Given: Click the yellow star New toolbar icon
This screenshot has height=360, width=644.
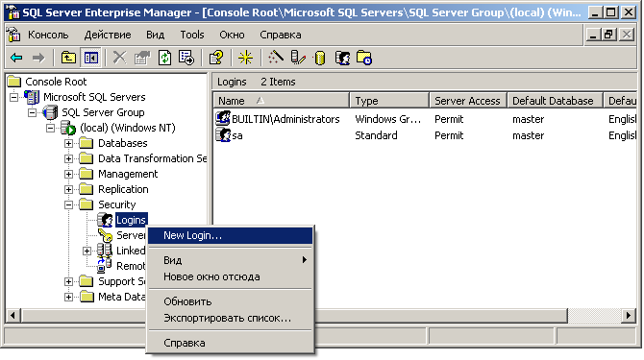Looking at the screenshot, I should tap(246, 58).
